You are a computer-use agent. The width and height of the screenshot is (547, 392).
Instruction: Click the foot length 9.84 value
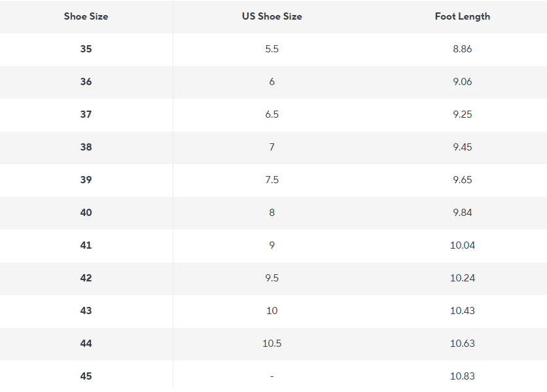tap(462, 213)
